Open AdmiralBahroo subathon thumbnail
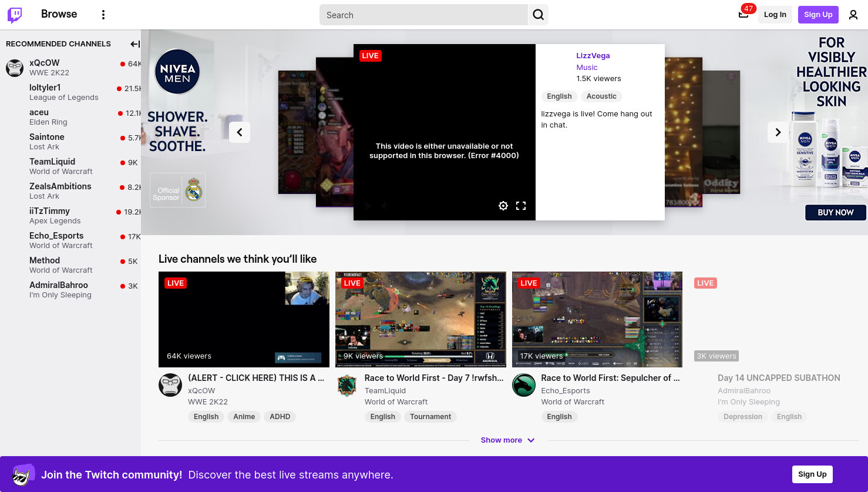Viewport: 868px width, 492px height. pyautogui.click(x=774, y=319)
